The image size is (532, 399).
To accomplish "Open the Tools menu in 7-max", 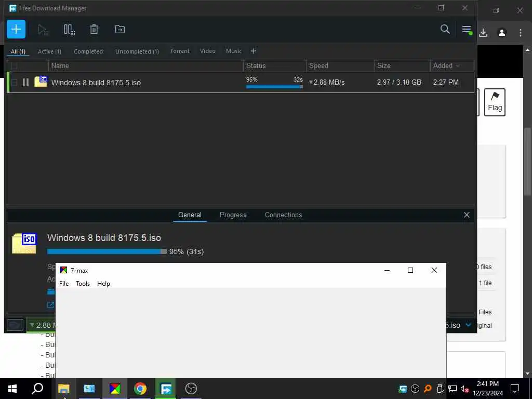I will (83, 284).
